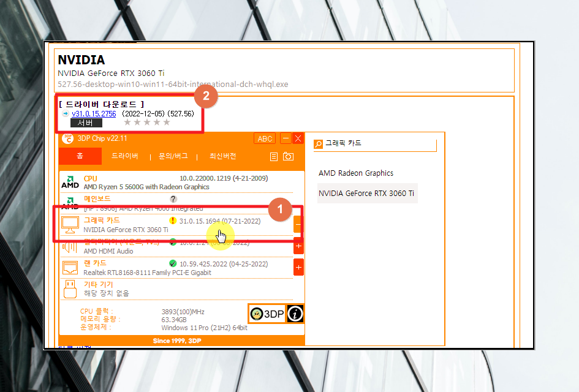This screenshot has width=579, height=392.
Task: Click AMD Ryzen 5 5600G with Radeon Graphics text
Action: tap(146, 187)
